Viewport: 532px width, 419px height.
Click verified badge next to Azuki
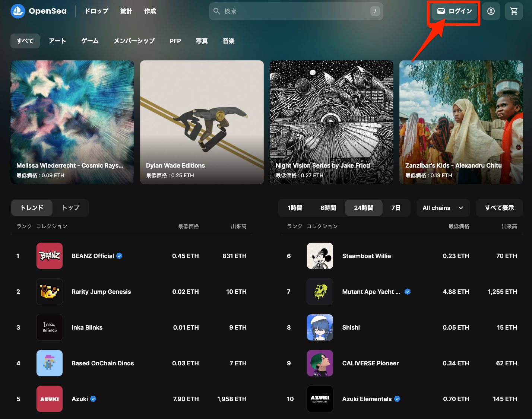coord(93,399)
